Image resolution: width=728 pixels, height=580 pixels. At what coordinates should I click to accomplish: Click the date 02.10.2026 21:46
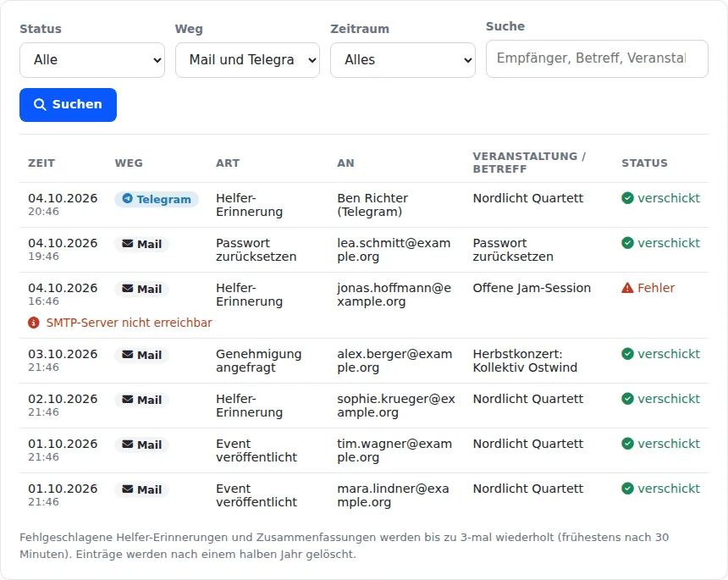(63, 406)
